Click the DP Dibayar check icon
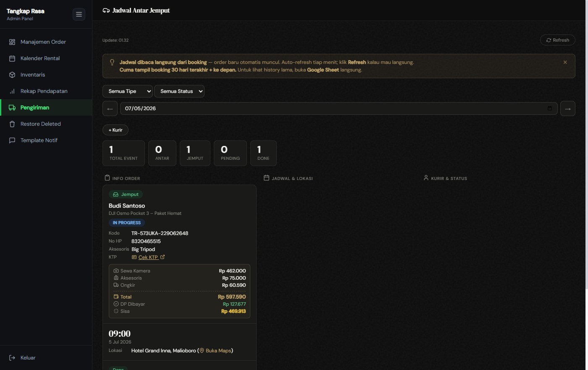Screen dimensions: 588x370 [116, 304]
